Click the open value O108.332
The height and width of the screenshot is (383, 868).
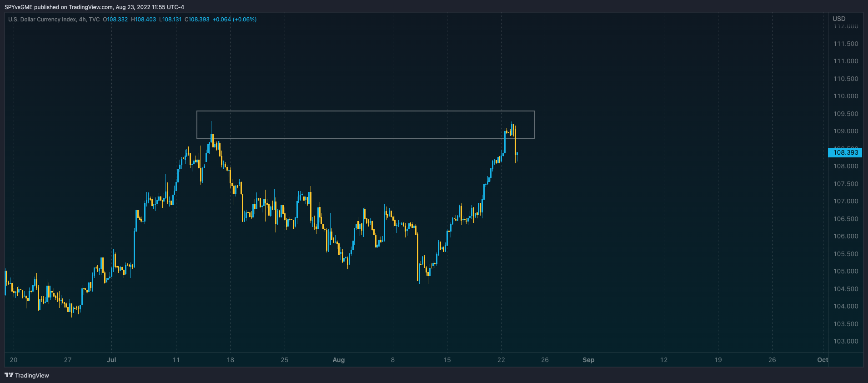pos(115,20)
